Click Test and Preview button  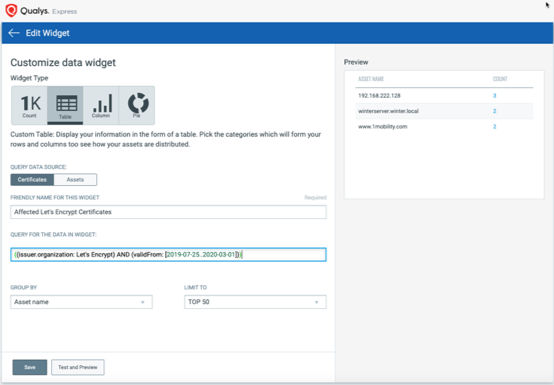pyautogui.click(x=78, y=367)
